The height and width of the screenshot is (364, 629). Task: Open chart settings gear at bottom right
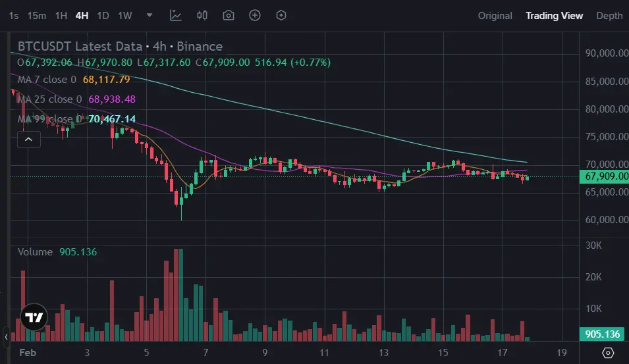(x=608, y=353)
